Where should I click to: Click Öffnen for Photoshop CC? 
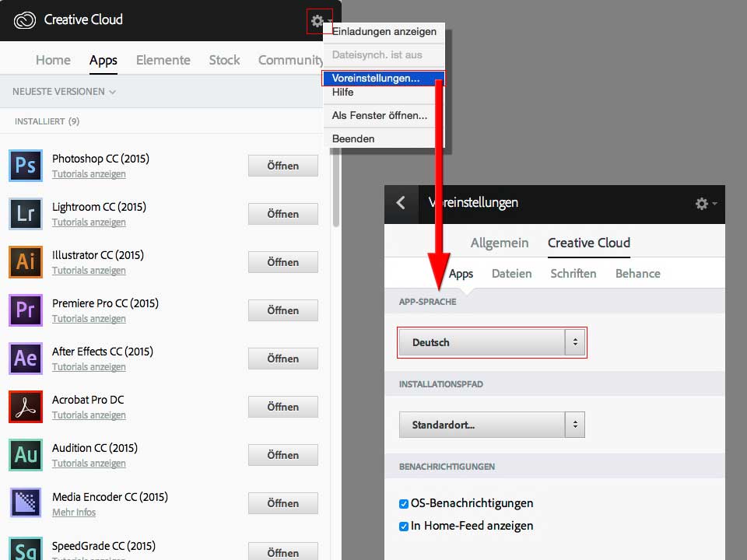coord(283,166)
